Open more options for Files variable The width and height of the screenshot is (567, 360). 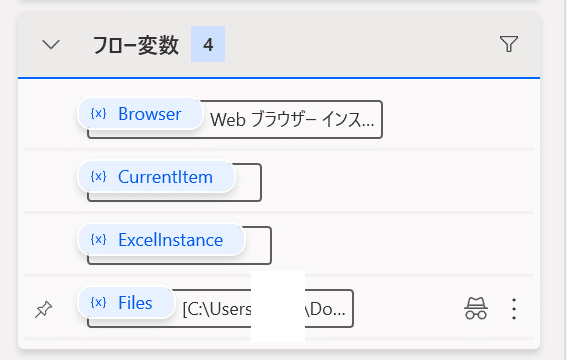tap(514, 309)
